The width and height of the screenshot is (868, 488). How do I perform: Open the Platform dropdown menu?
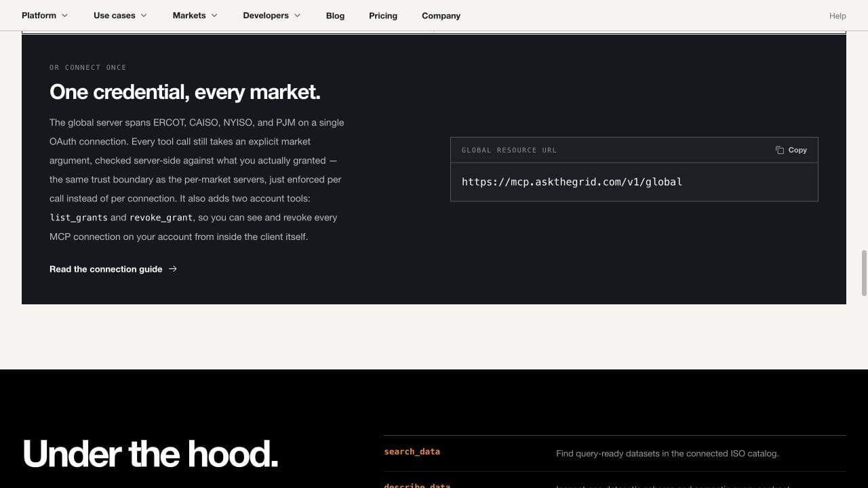45,16
